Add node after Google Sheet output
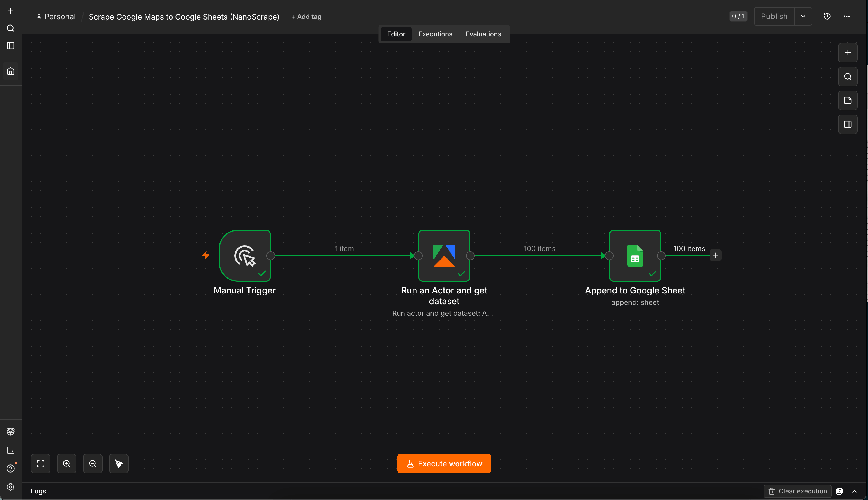 [715, 255]
